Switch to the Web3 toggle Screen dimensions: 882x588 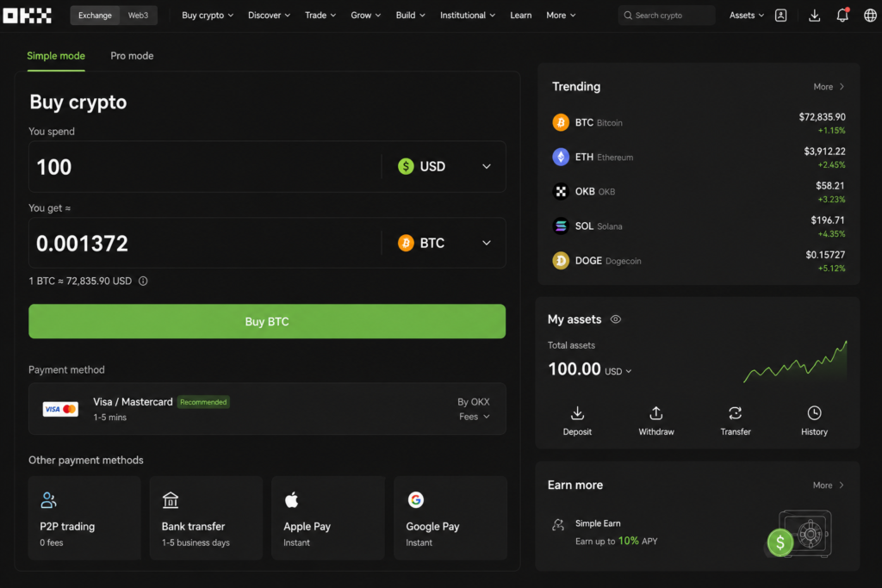(x=138, y=15)
